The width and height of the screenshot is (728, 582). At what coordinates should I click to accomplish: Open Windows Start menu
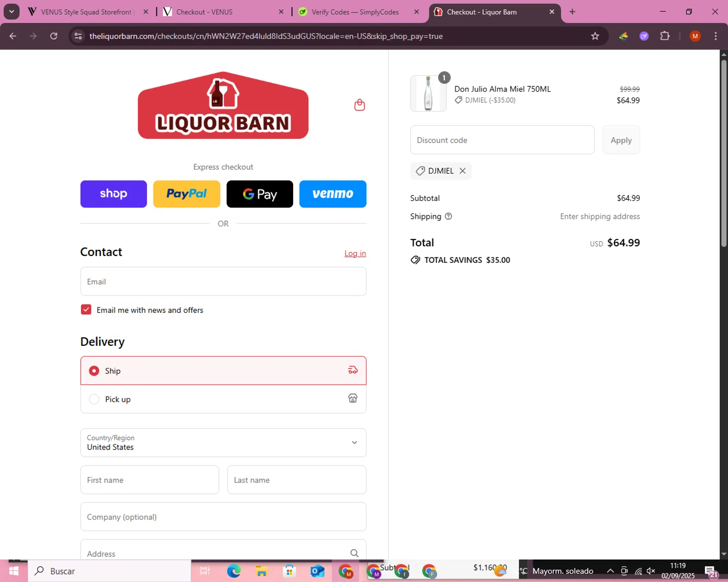pos(14,571)
